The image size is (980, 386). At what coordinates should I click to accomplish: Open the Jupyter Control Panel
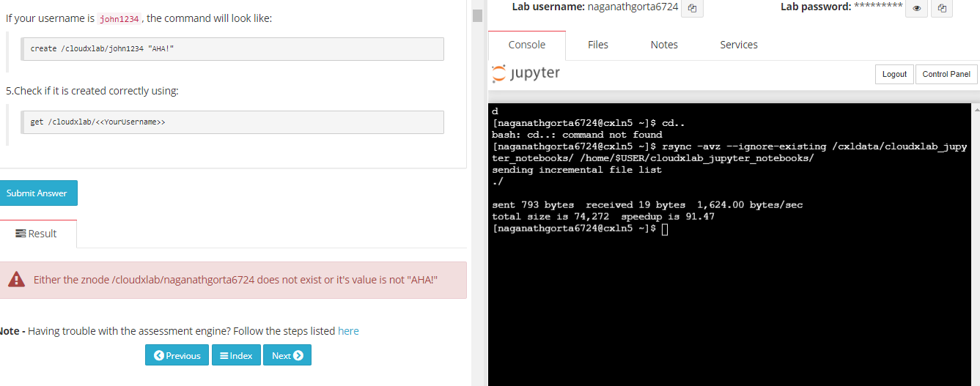(946, 74)
